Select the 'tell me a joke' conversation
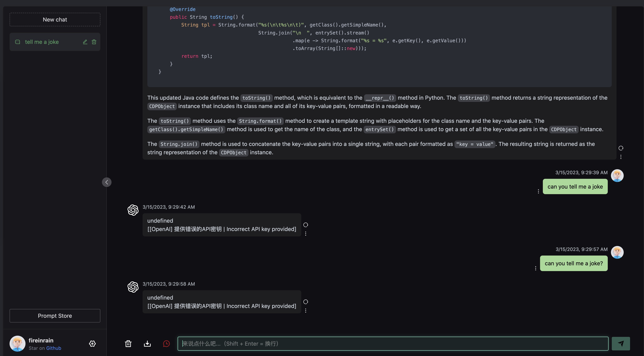 (42, 42)
